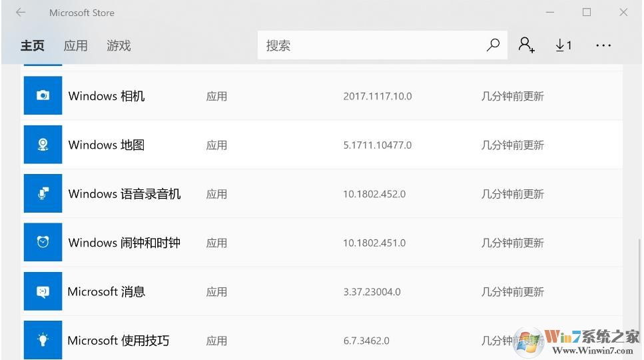
Task: Click 几分钟前更新 in the Windows 地图 row
Action: pyautogui.click(x=513, y=145)
